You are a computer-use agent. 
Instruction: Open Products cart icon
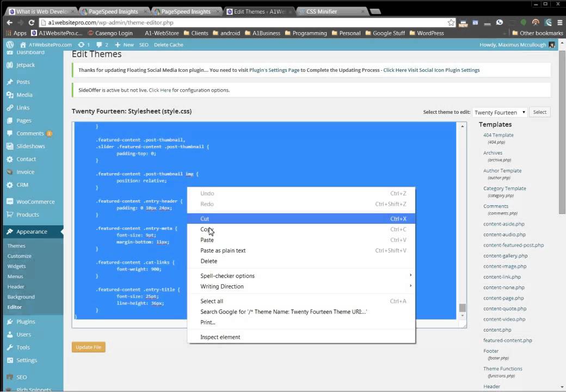10,215
